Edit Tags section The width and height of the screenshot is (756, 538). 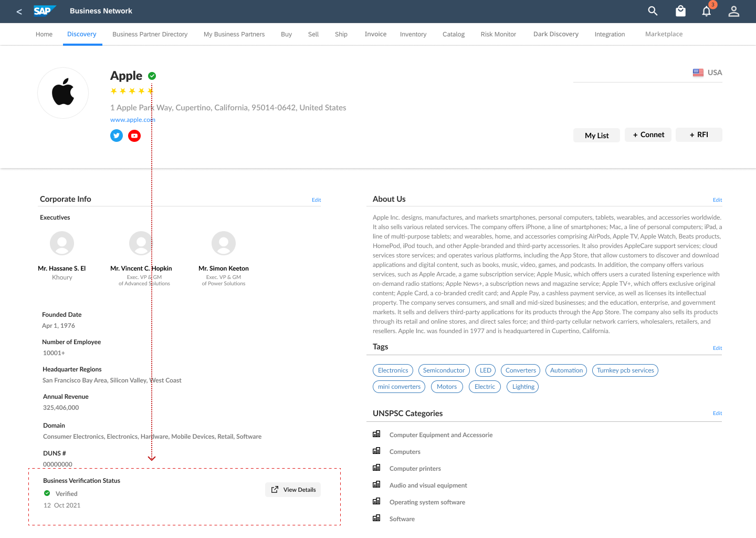pos(717,348)
